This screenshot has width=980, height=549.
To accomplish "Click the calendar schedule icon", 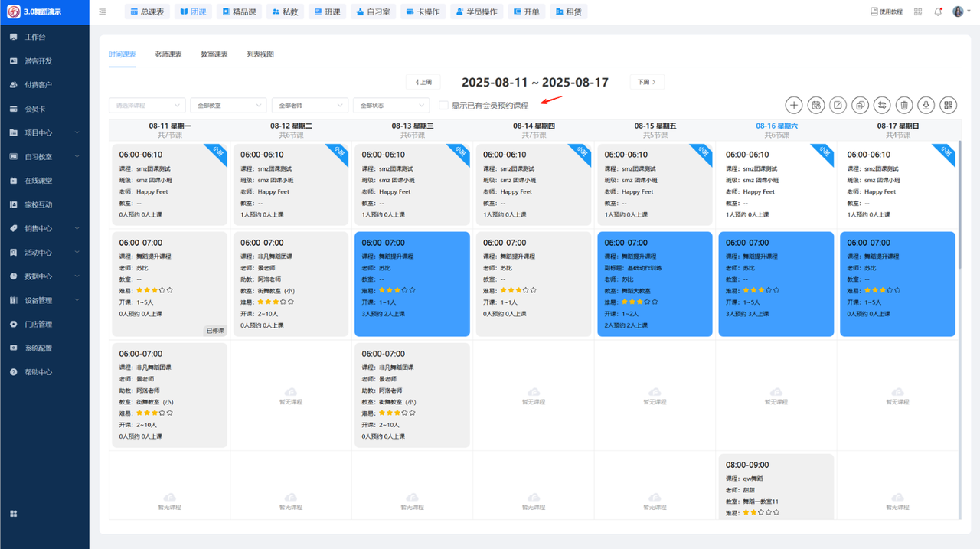I will tap(816, 105).
